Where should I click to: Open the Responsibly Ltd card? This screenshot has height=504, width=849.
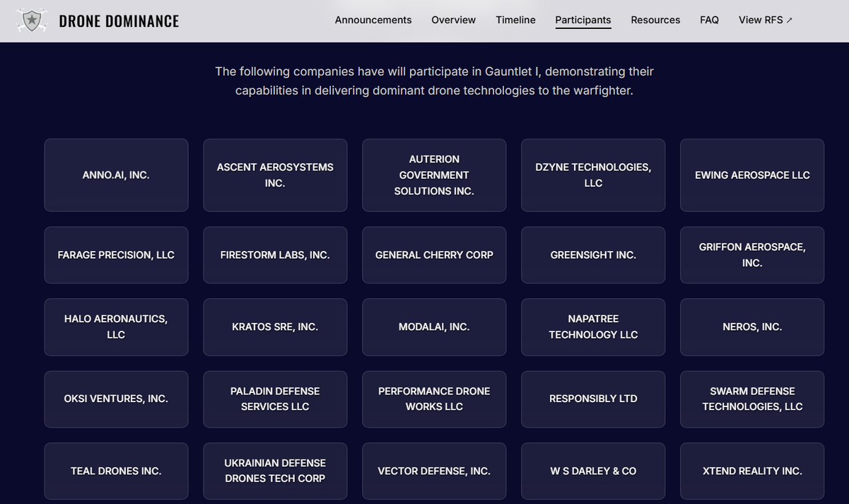tap(593, 399)
